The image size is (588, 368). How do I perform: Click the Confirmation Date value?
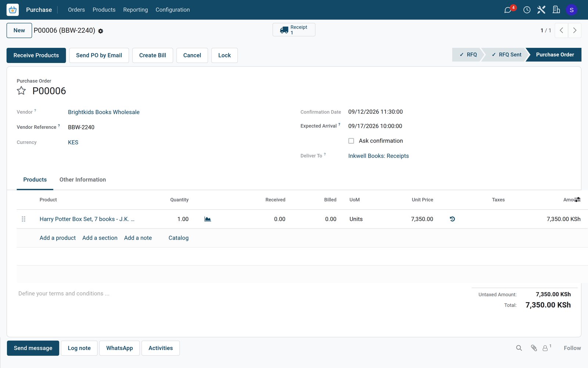point(376,112)
